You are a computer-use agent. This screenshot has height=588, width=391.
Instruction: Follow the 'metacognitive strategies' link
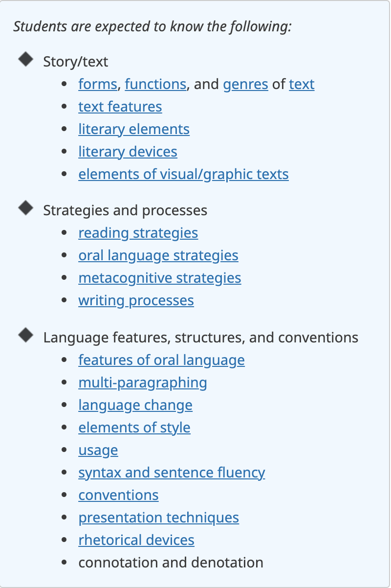point(159,278)
